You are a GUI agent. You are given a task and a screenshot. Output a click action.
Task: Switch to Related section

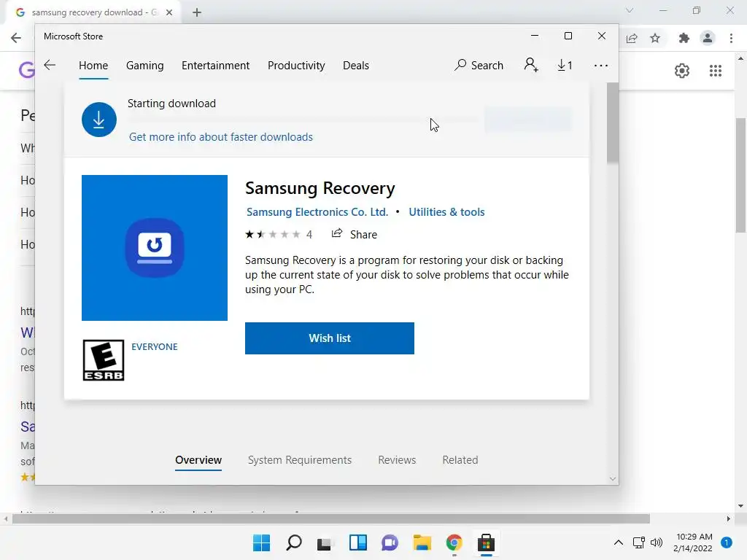coord(460,460)
